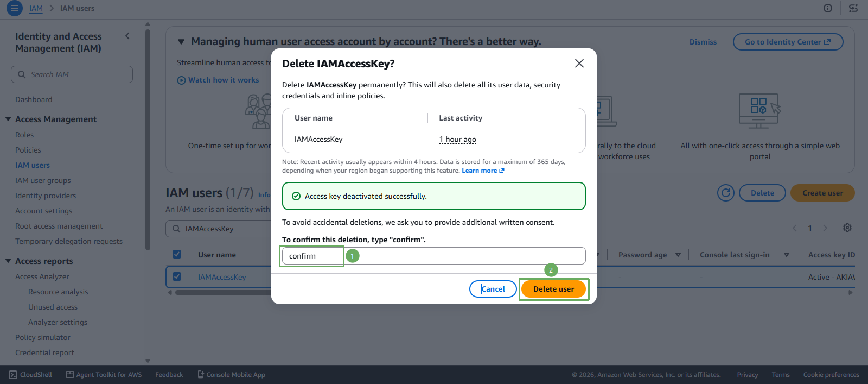Open Access Analyzer in the sidebar
Screen dimensions: 868x384
42,276
